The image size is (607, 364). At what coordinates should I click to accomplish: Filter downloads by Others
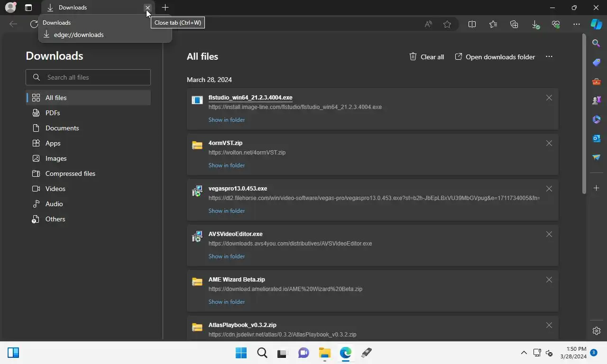[88, 219]
